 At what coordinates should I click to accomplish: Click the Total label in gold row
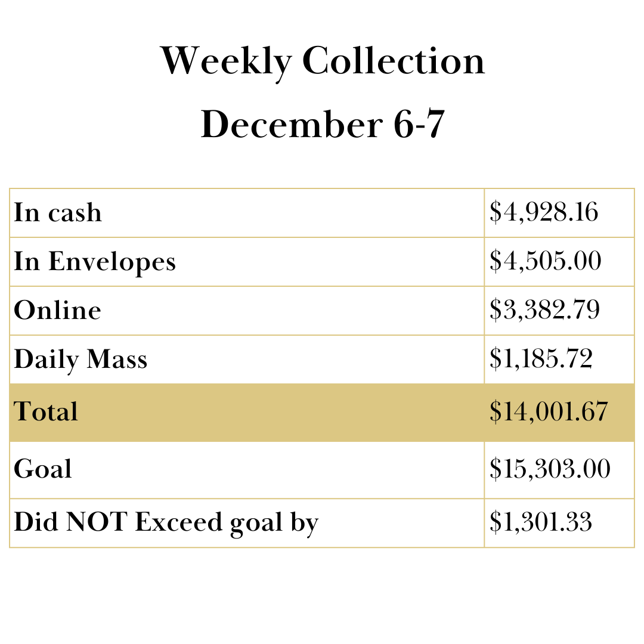coord(46,412)
